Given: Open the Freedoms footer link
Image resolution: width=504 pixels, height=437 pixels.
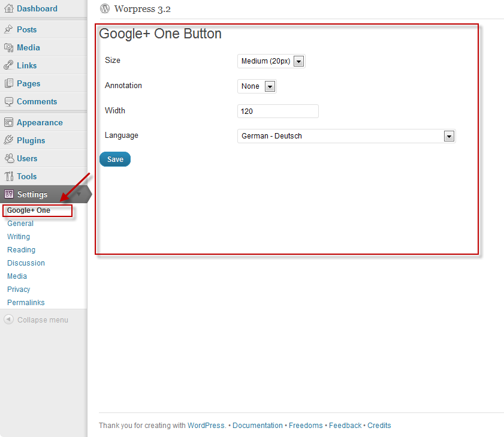Looking at the screenshot, I should click(306, 426).
